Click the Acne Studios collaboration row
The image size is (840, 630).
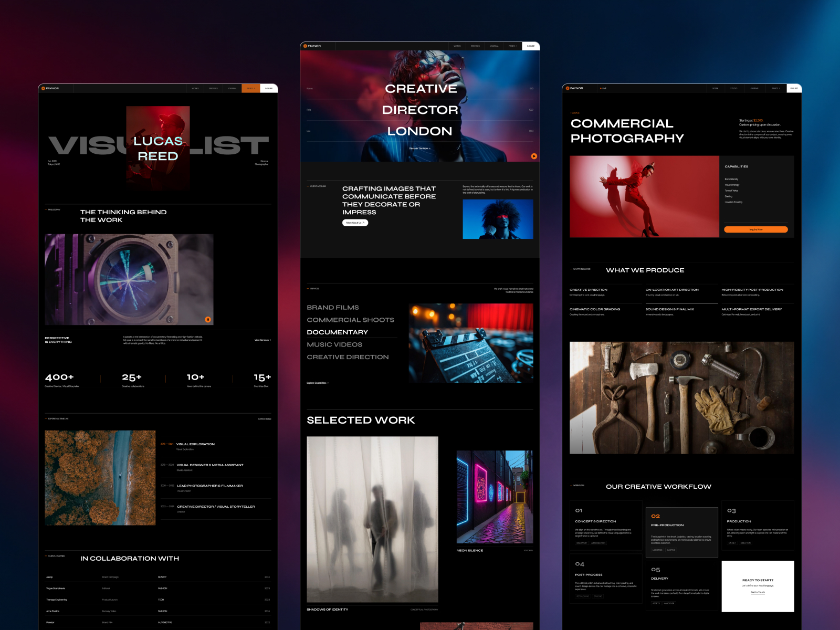[x=158, y=611]
